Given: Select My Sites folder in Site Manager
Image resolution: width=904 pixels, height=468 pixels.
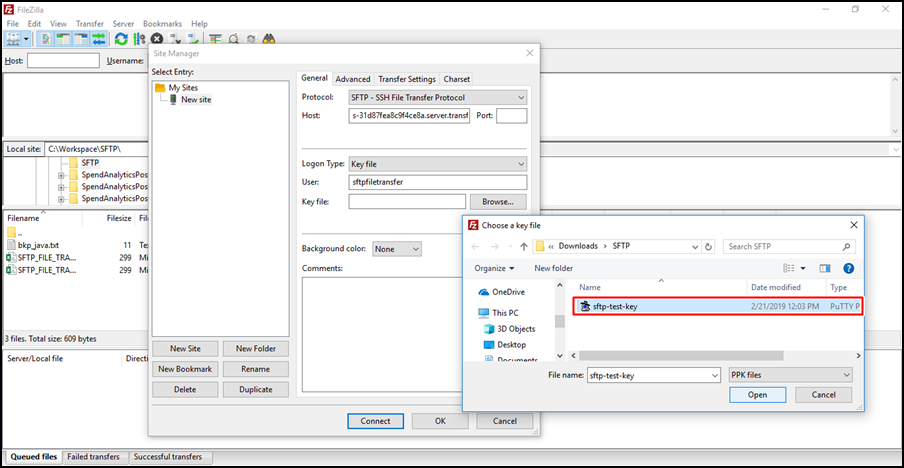Looking at the screenshot, I should coord(177,88).
